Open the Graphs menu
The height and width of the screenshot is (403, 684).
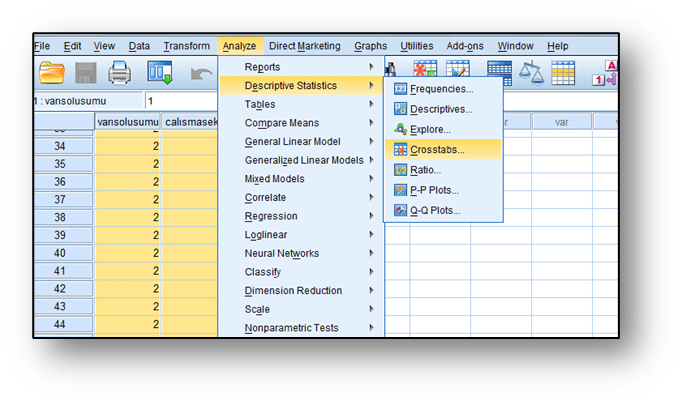pyautogui.click(x=370, y=46)
